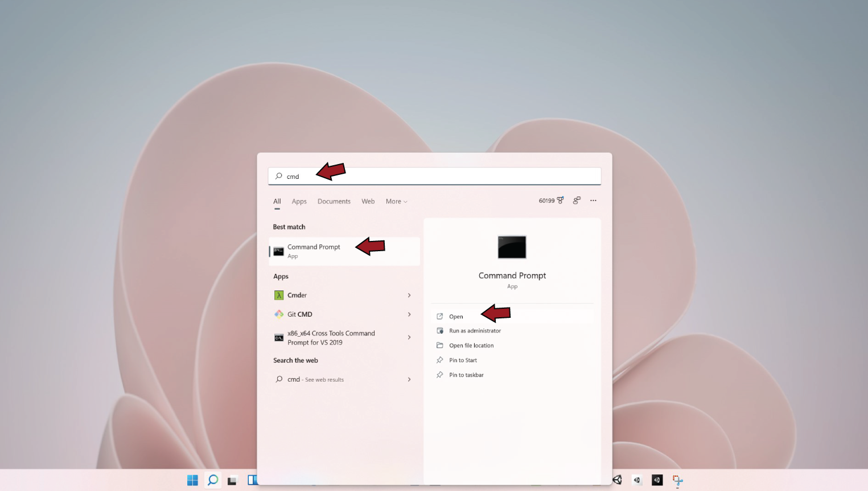
Task: Open Task View from the taskbar
Action: click(232, 481)
